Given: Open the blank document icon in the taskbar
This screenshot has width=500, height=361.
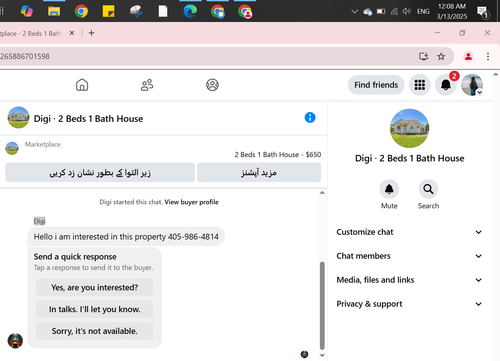Looking at the screenshot, I should point(163,11).
